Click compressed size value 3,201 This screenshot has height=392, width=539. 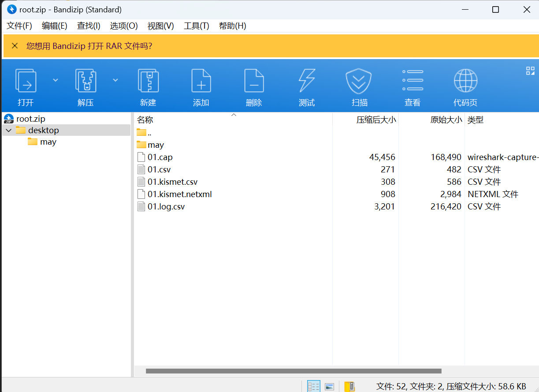(x=385, y=206)
